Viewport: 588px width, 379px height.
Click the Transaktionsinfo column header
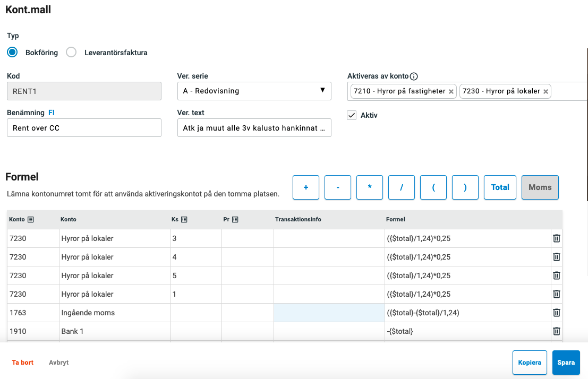pos(298,219)
